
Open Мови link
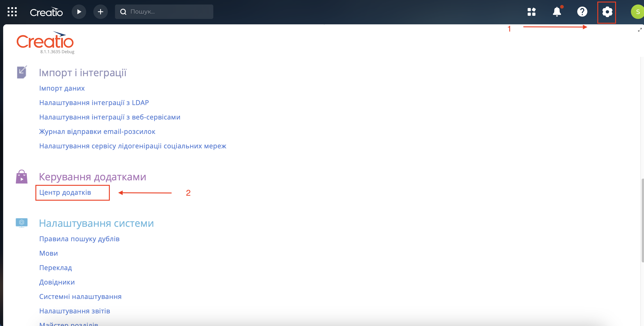click(48, 253)
